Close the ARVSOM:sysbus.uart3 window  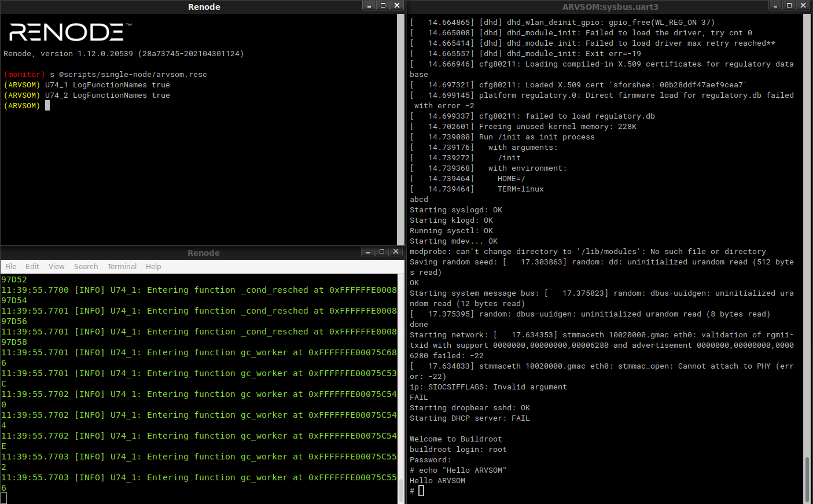[x=803, y=6]
